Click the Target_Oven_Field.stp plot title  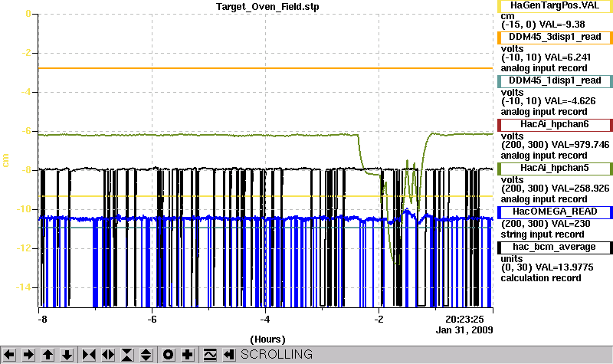(267, 7)
